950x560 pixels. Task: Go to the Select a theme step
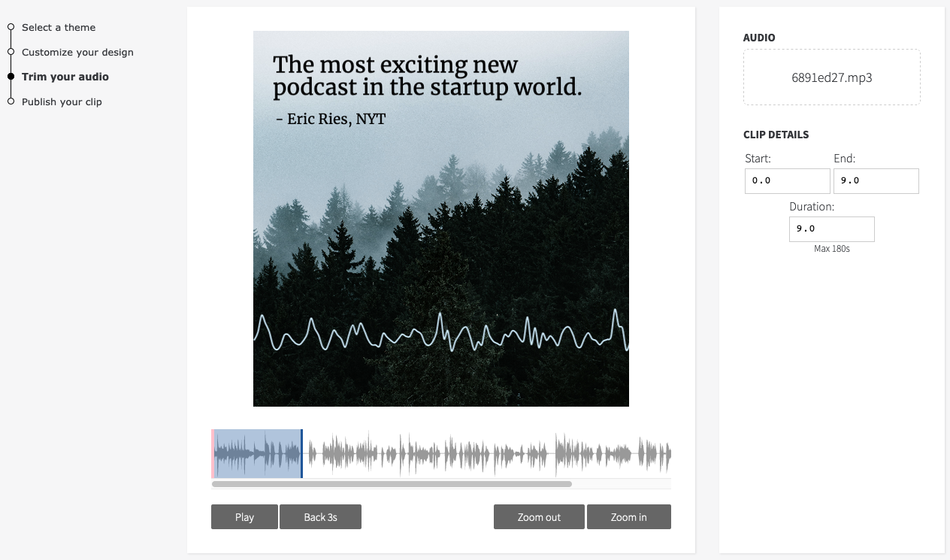[x=59, y=28]
